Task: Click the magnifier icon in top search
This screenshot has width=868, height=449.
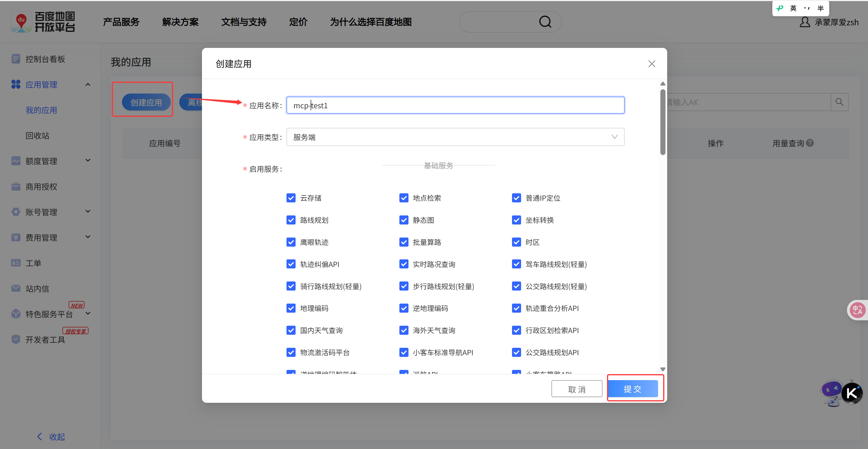Action: tap(545, 22)
